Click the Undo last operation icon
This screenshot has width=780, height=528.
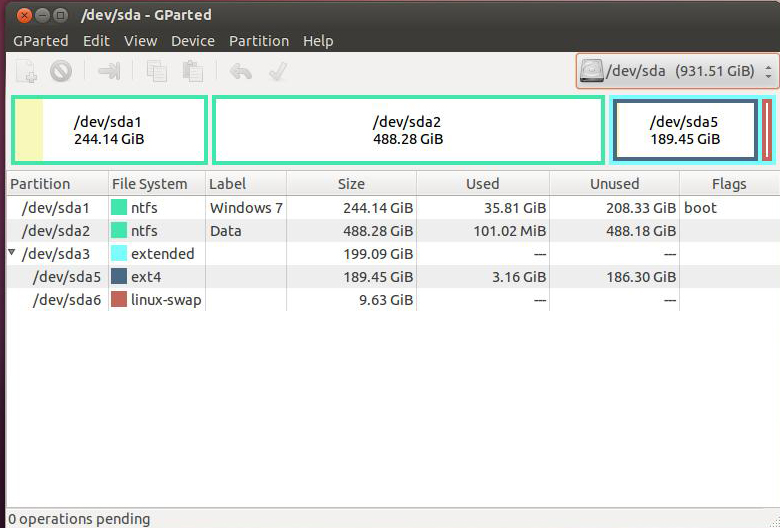(241, 71)
